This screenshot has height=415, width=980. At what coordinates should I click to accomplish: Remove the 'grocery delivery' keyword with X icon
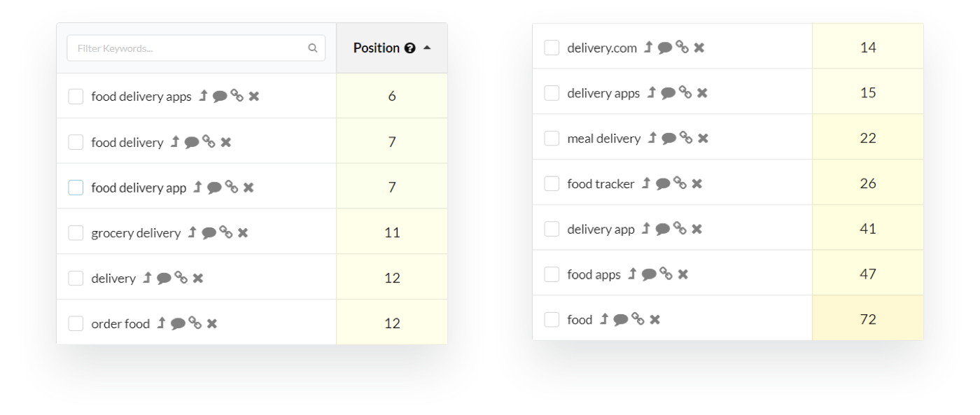pos(243,233)
